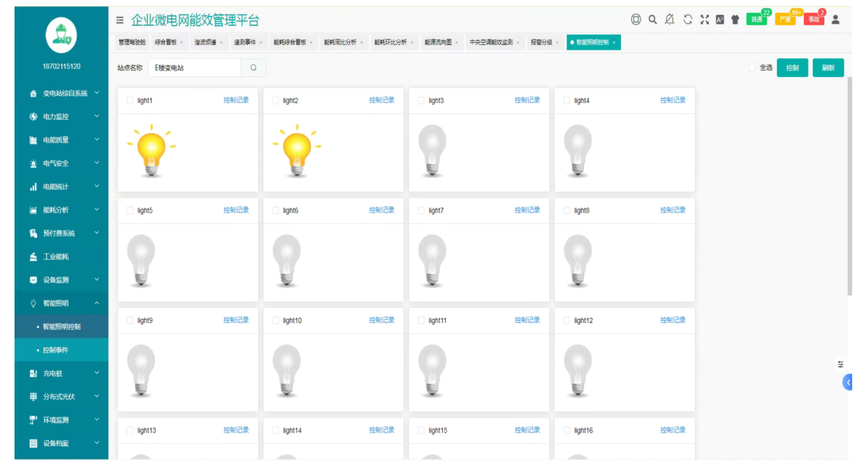
Task: Check the box for light6
Action: pos(275,211)
